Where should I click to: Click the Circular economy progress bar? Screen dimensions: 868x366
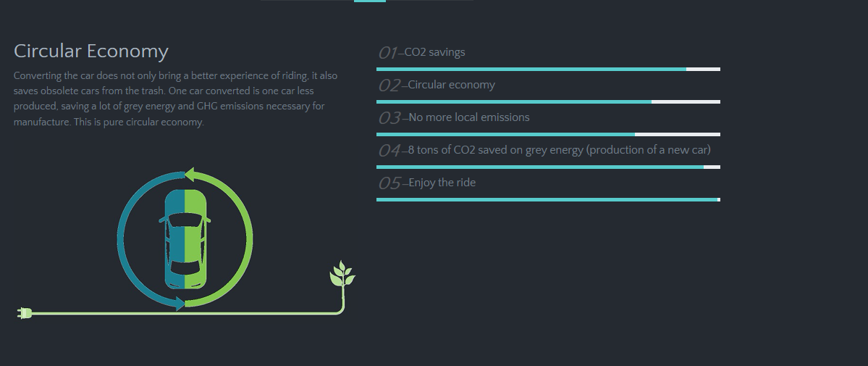click(548, 102)
